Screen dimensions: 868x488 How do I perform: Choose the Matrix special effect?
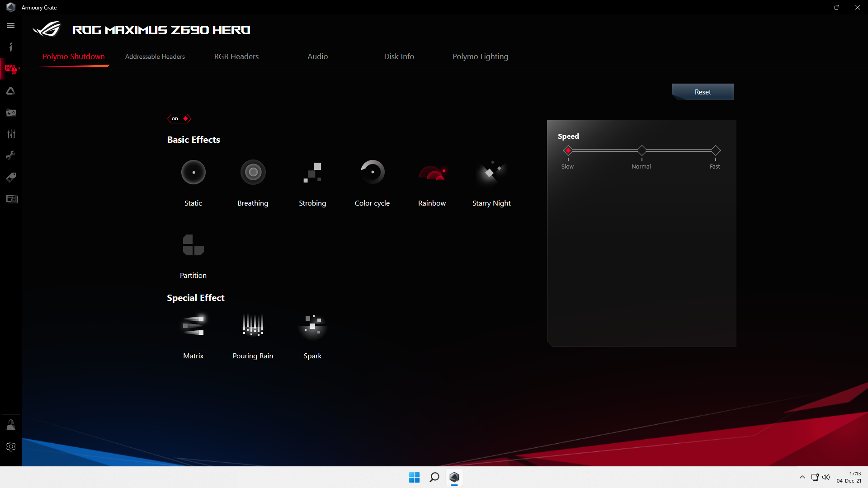pyautogui.click(x=193, y=325)
